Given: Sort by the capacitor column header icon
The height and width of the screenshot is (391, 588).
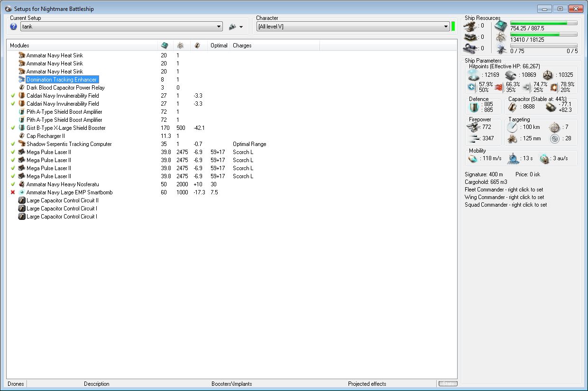Looking at the screenshot, I should (x=197, y=45).
